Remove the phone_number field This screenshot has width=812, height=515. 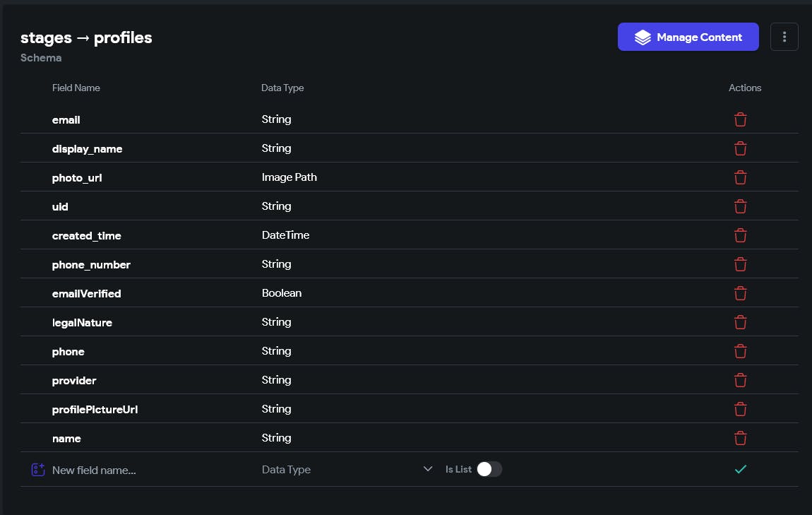(x=740, y=264)
